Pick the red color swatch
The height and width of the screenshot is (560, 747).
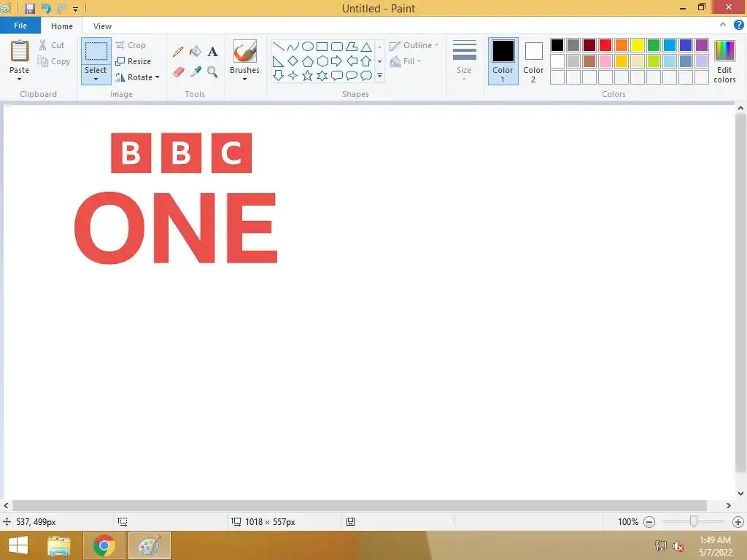tap(605, 44)
